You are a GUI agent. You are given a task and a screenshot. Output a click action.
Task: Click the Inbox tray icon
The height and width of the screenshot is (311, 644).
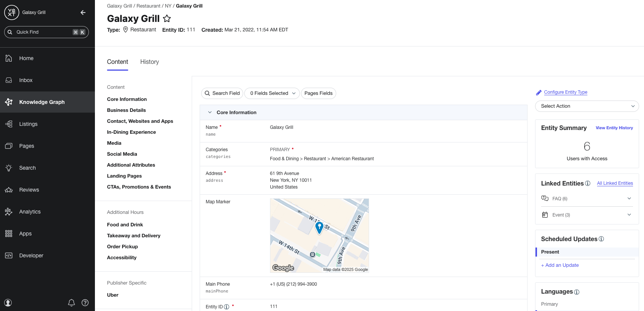[x=9, y=80]
